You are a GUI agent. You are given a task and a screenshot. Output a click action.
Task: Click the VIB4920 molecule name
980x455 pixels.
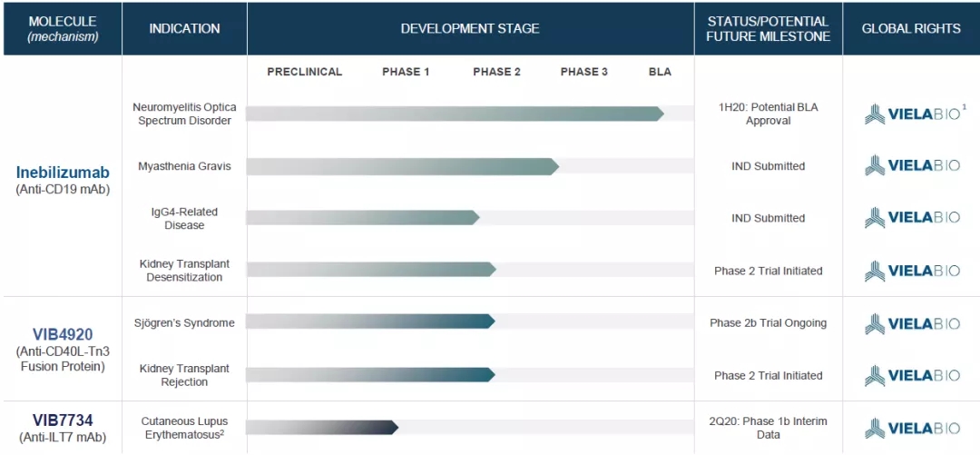(63, 334)
